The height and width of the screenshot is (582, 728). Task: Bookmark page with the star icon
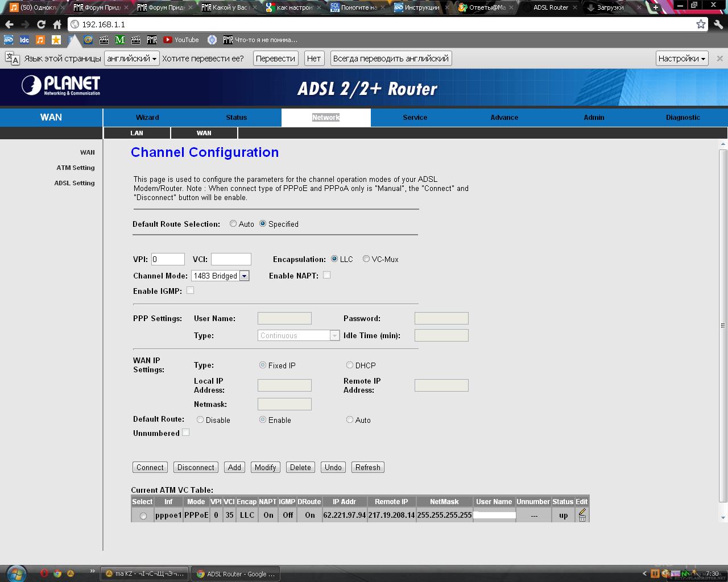(701, 24)
